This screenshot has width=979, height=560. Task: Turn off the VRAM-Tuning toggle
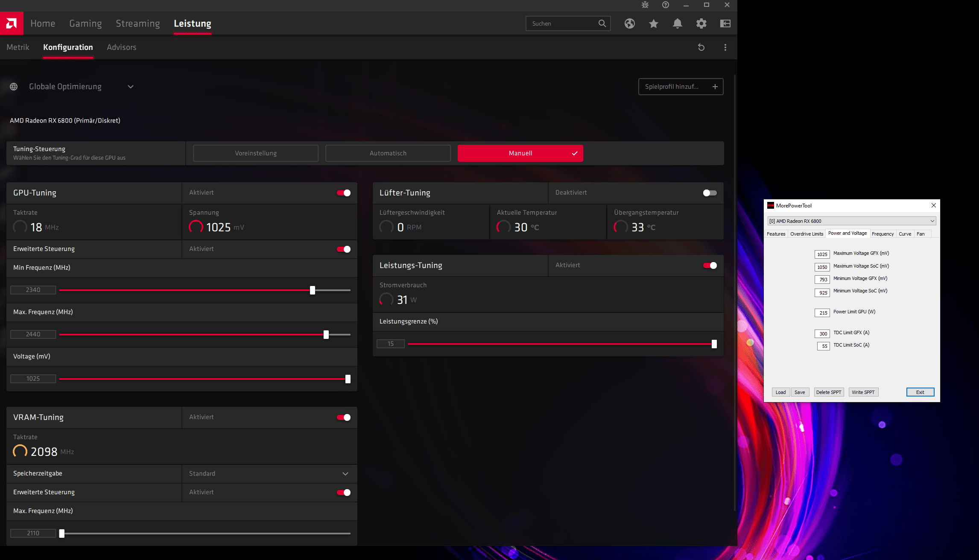click(x=344, y=417)
